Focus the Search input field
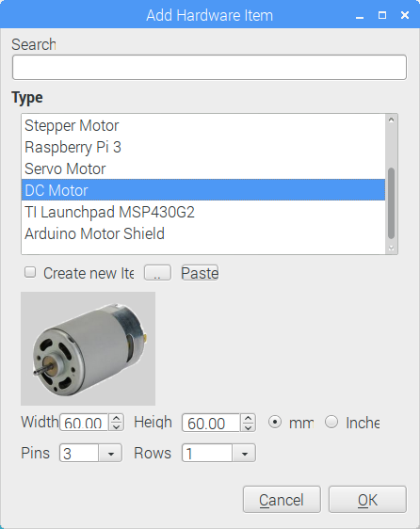The width and height of the screenshot is (420, 529). point(209,68)
